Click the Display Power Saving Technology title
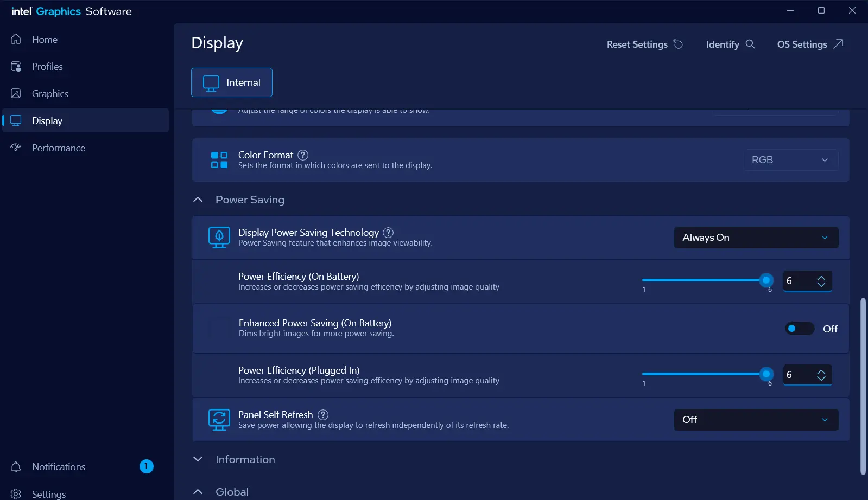Image resolution: width=868 pixels, height=500 pixels. coord(308,233)
